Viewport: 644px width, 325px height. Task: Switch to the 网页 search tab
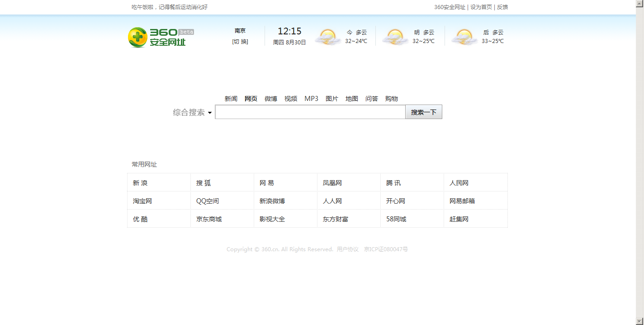251,99
